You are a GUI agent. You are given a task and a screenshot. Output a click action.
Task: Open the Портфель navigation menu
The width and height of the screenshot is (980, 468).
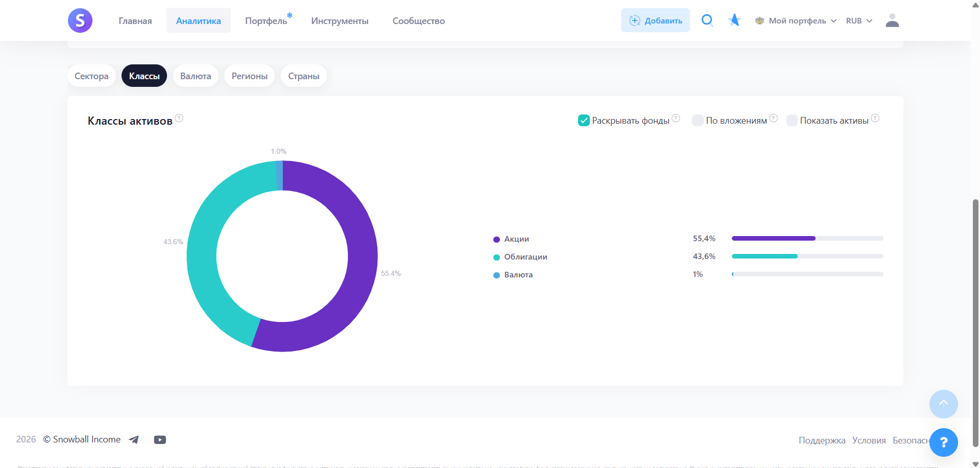point(266,21)
